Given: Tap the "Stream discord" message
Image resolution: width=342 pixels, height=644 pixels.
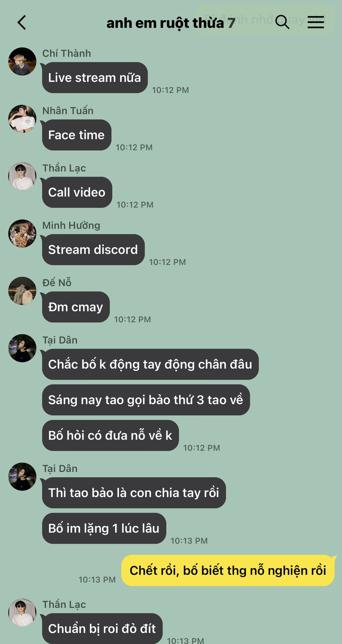Looking at the screenshot, I should point(93,250).
